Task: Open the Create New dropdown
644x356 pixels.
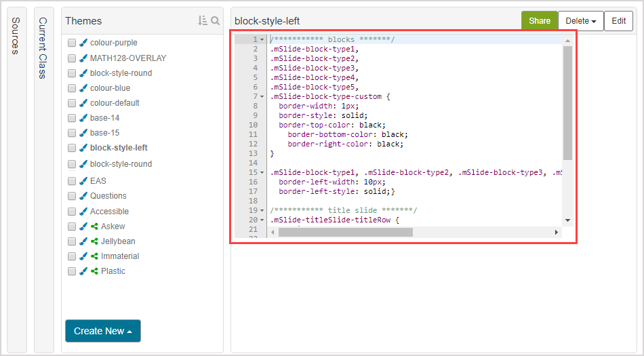Action: (x=103, y=331)
